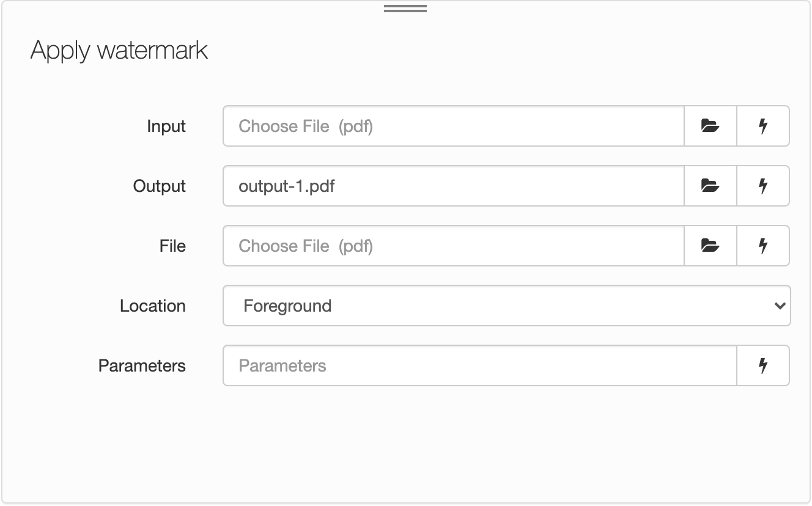812x506 pixels.
Task: Change Location from Foreground to another option
Action: 506,306
